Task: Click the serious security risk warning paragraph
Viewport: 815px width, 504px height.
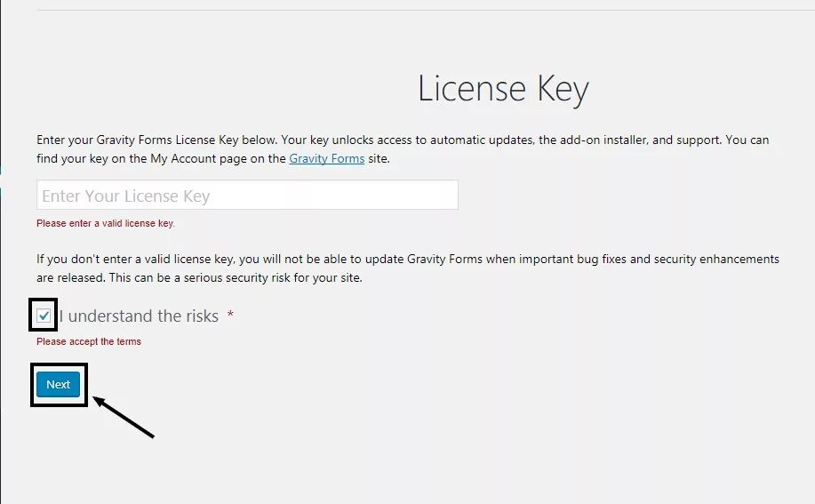Action: pyautogui.click(x=407, y=268)
